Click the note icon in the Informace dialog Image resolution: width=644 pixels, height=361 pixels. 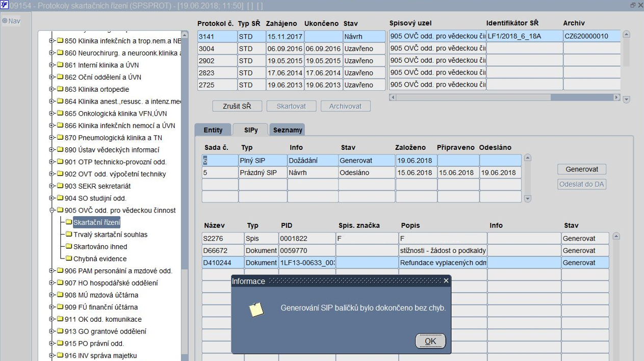coord(256,310)
